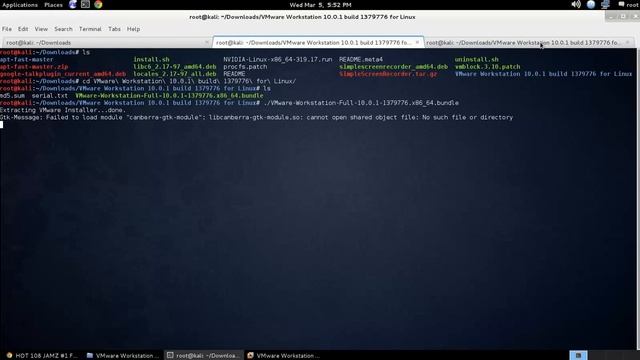
Task: Close the active middle terminal tab
Action: coord(417,42)
